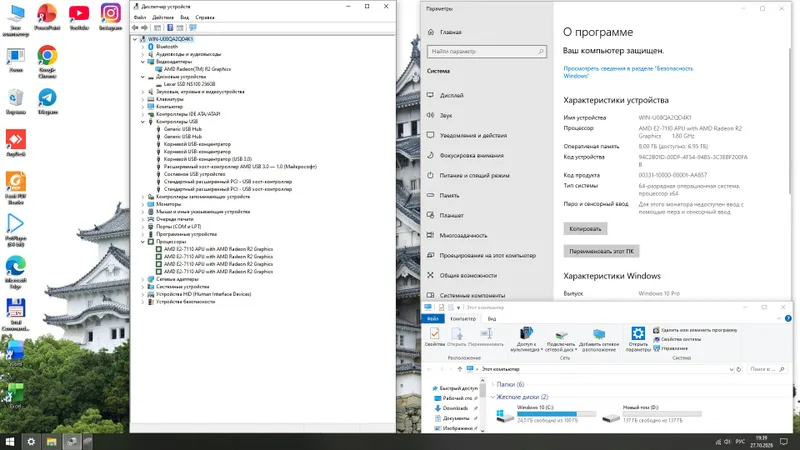This screenshot has height=450, width=800.
Task: Open Total Commander desktop shortcut
Action: coord(15,315)
